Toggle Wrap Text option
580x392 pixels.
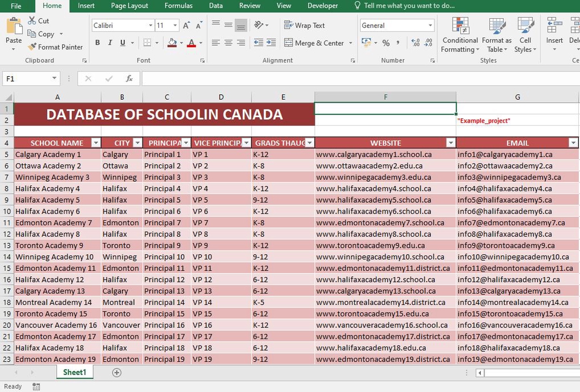pyautogui.click(x=304, y=25)
